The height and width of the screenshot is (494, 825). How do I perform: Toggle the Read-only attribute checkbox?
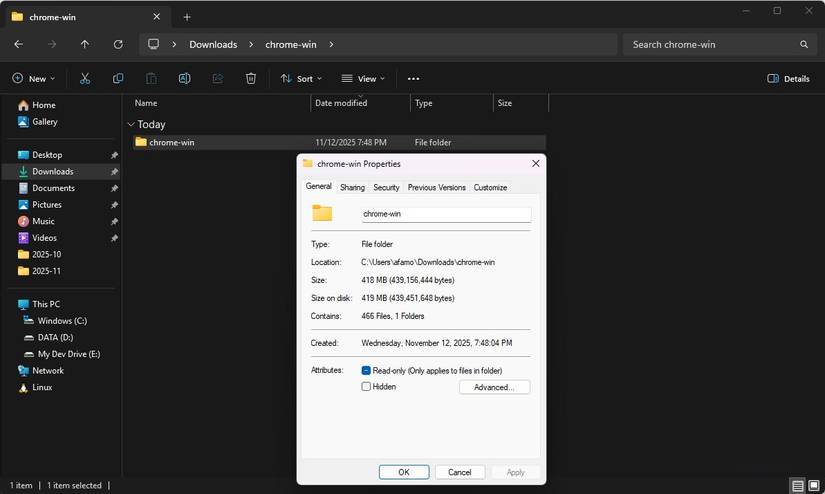366,370
